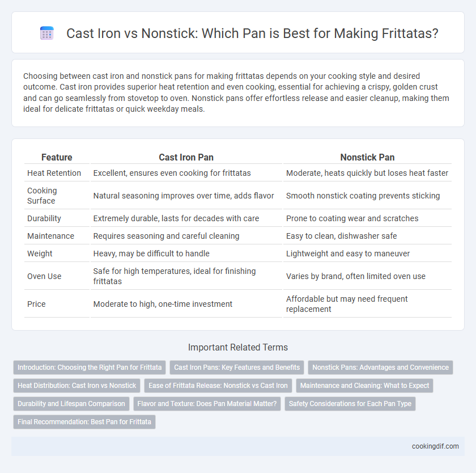Image resolution: width=476 pixels, height=473 pixels.
Task: Click the 'Cast Iron Pan' column header
Action: [186, 157]
